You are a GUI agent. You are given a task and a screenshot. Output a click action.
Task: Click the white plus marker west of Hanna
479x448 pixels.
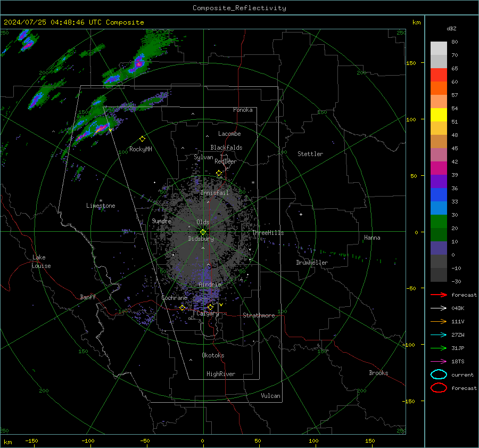[301, 214]
